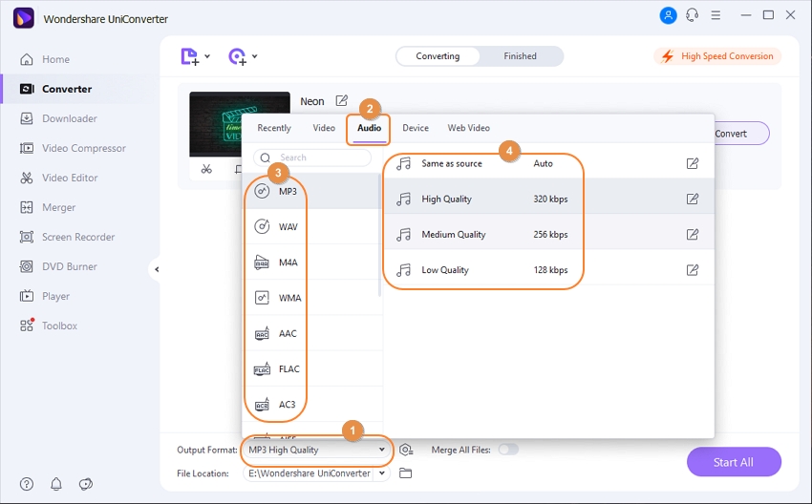This screenshot has width=812, height=504.
Task: Open the notifications bell icon
Action: [56, 484]
